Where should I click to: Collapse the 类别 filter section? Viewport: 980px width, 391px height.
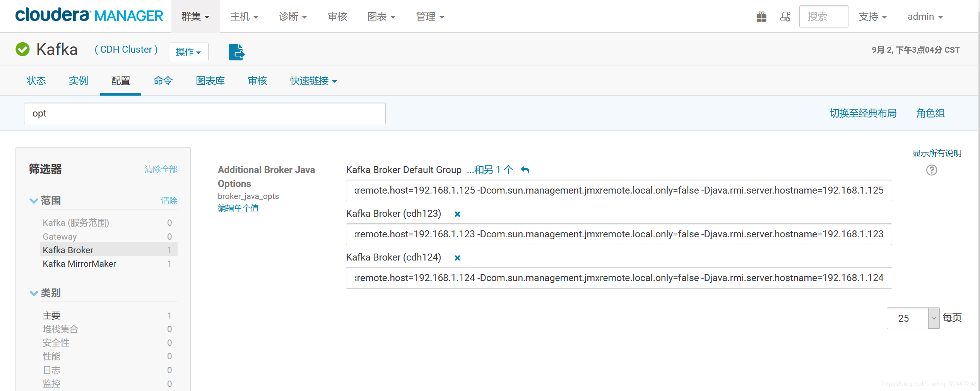(34, 293)
